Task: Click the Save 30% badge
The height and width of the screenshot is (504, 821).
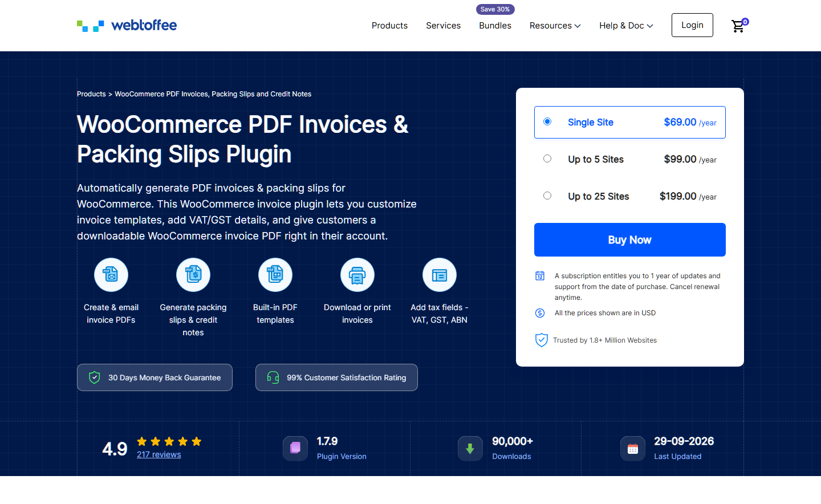Action: coord(495,9)
